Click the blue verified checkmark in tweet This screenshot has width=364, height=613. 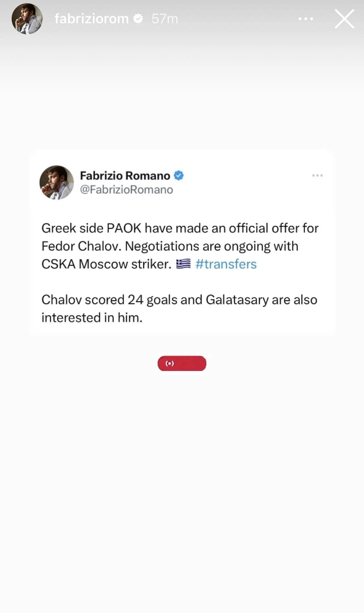tap(179, 176)
